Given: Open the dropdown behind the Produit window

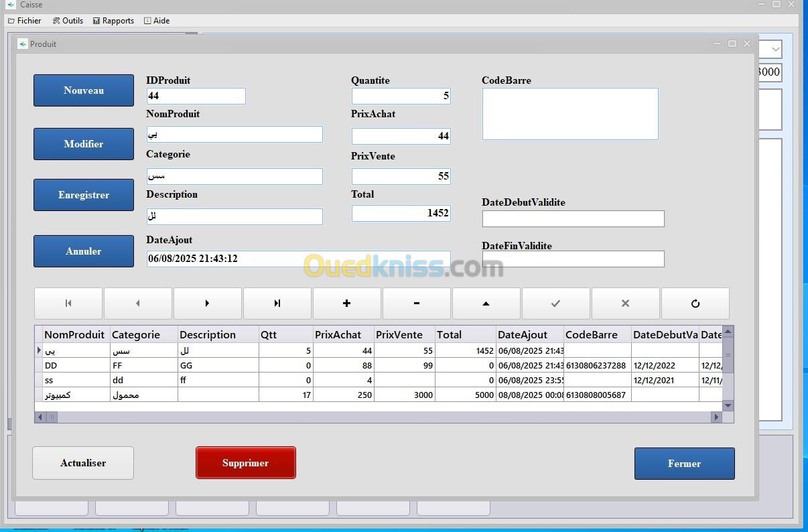Looking at the screenshot, I should [x=775, y=49].
